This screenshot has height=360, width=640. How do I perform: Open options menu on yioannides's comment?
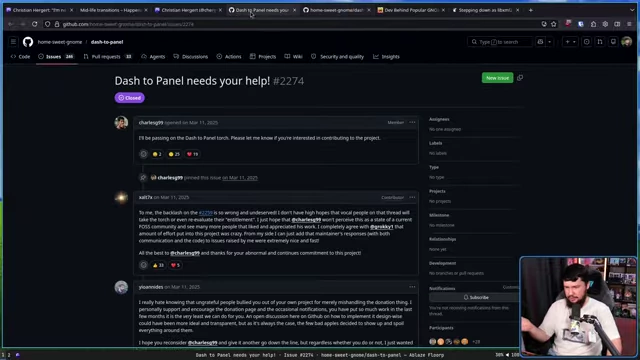tap(412, 287)
